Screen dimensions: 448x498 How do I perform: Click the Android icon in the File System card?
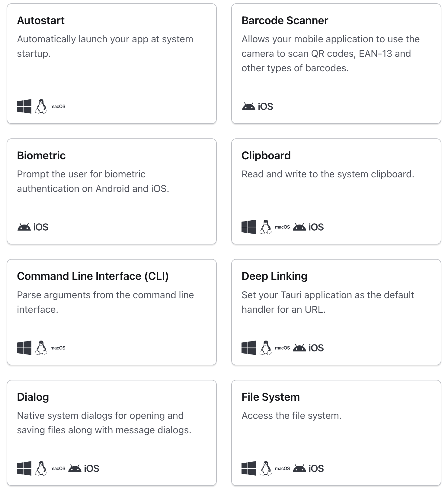pos(299,468)
